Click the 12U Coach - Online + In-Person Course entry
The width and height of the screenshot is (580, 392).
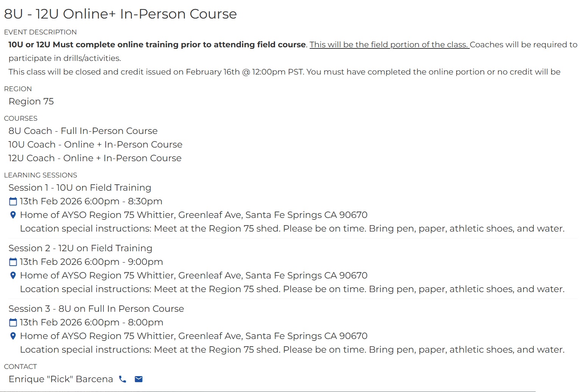95,158
